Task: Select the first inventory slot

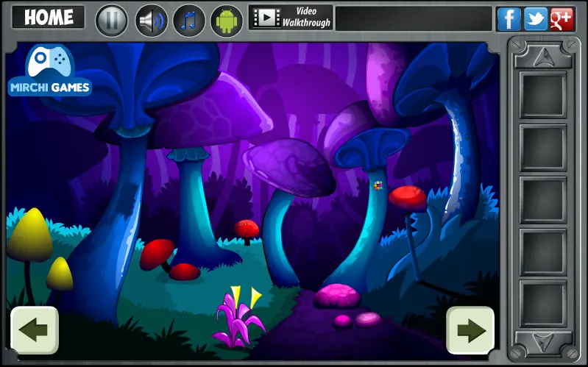Action: (x=542, y=95)
